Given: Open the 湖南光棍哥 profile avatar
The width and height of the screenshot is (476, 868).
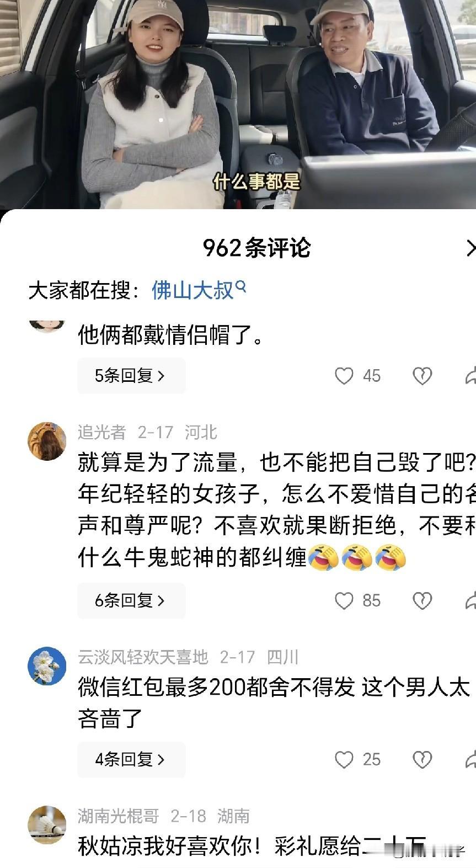Looking at the screenshot, I should 47,824.
